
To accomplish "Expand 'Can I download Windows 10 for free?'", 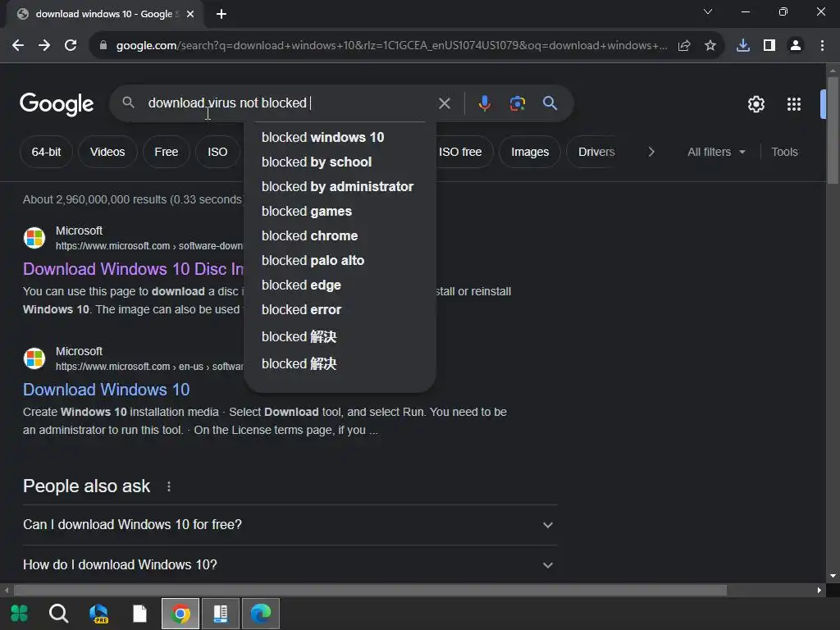I will point(290,525).
